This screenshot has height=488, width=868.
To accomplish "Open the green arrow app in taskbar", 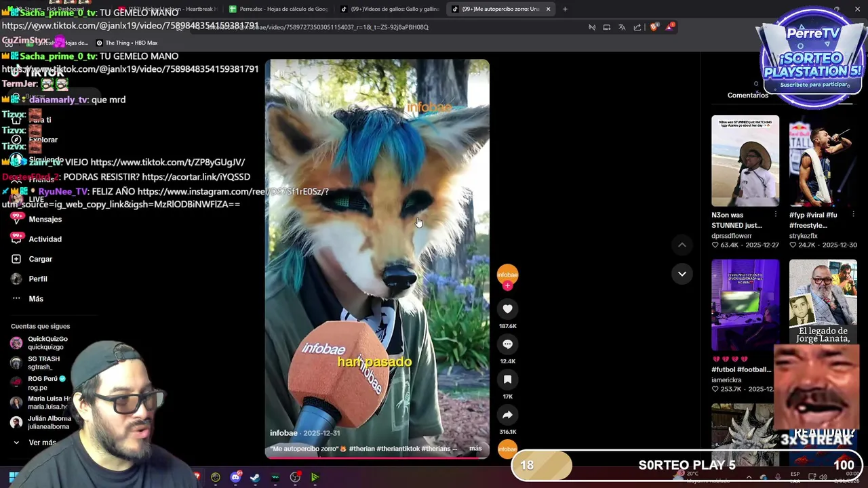I will pos(315,477).
